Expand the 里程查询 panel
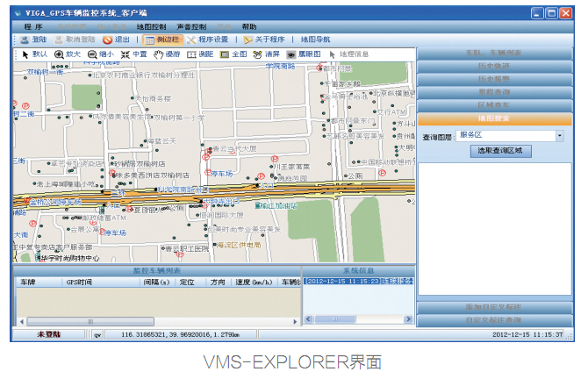Viewport: 588px width, 379px height. click(x=494, y=92)
